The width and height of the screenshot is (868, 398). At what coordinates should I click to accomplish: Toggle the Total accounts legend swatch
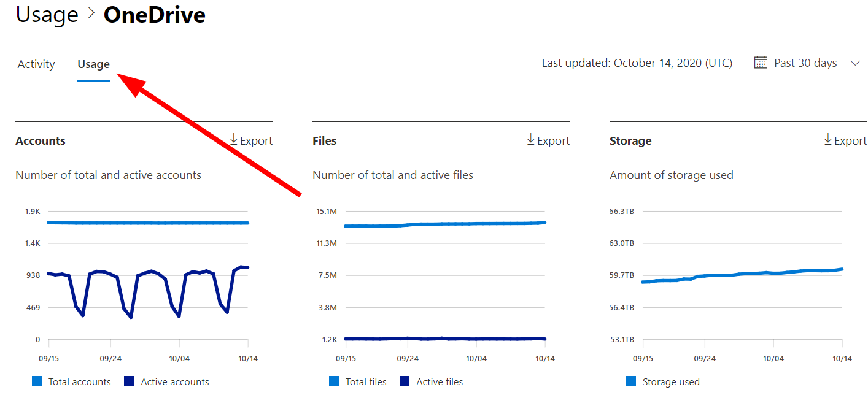coord(37,381)
